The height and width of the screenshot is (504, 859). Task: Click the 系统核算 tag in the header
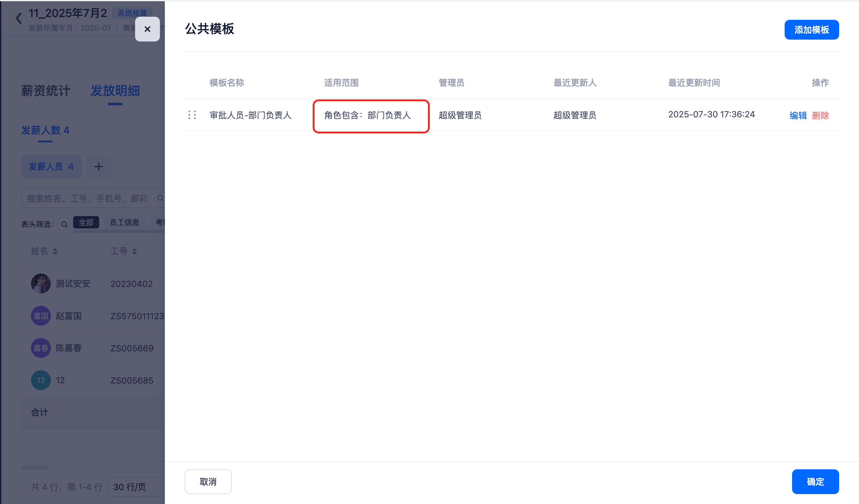(x=132, y=13)
